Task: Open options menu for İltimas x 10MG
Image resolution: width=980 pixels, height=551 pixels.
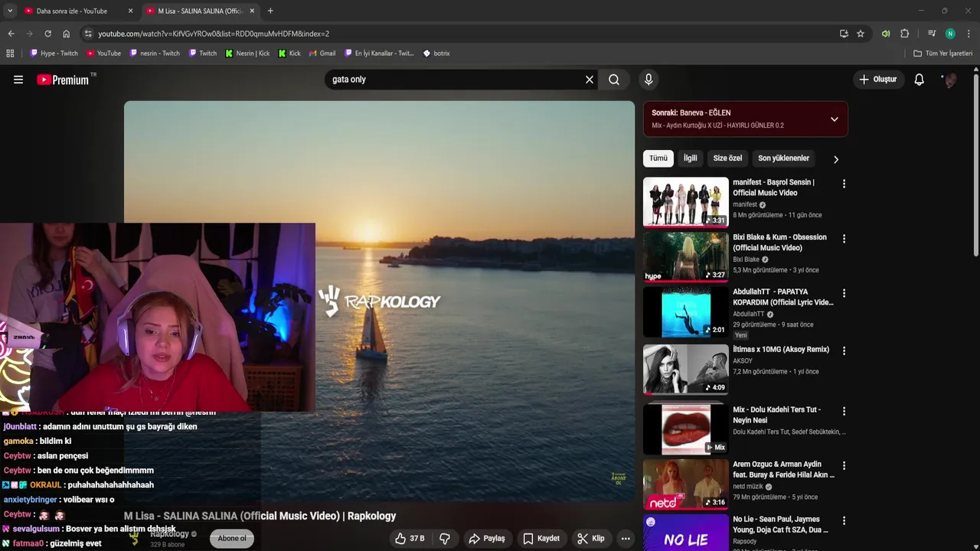Action: pos(844,350)
